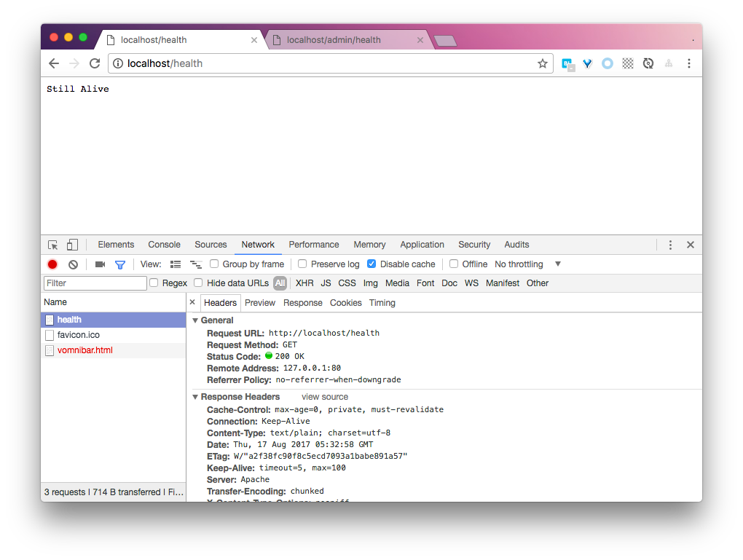Open the Security panel

point(474,245)
